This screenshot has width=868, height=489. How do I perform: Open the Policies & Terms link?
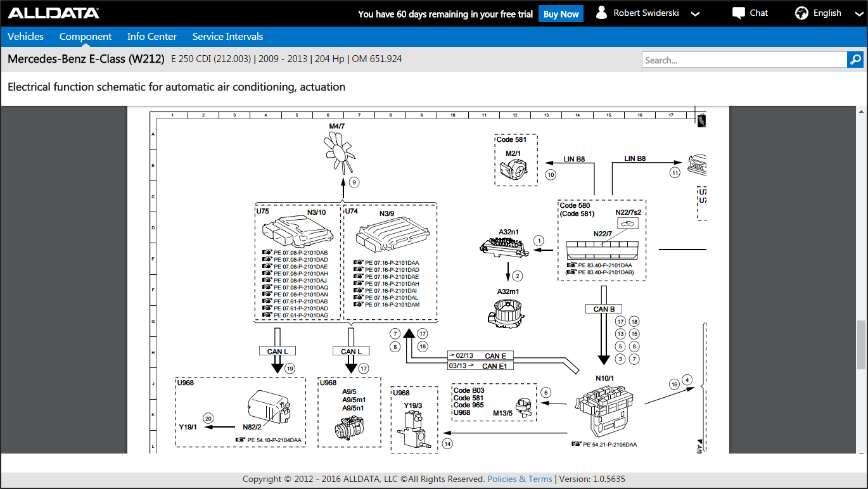[520, 479]
